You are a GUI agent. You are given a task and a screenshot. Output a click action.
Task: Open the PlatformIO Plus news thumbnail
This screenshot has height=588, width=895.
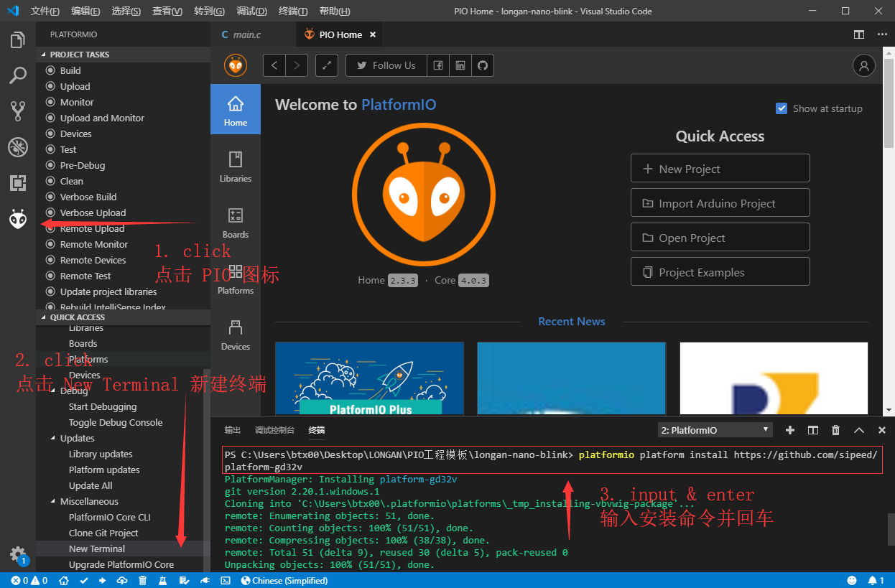(x=369, y=378)
